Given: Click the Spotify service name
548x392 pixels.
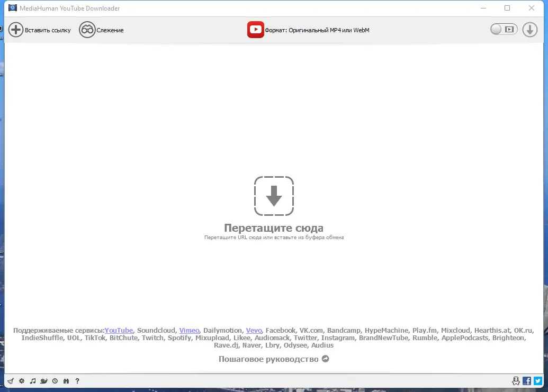Looking at the screenshot, I should click(179, 338).
